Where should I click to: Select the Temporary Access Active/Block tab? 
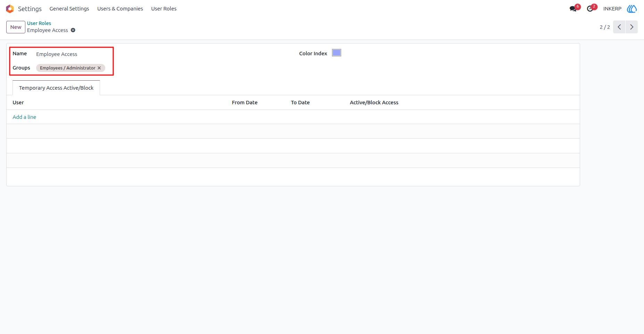click(56, 88)
